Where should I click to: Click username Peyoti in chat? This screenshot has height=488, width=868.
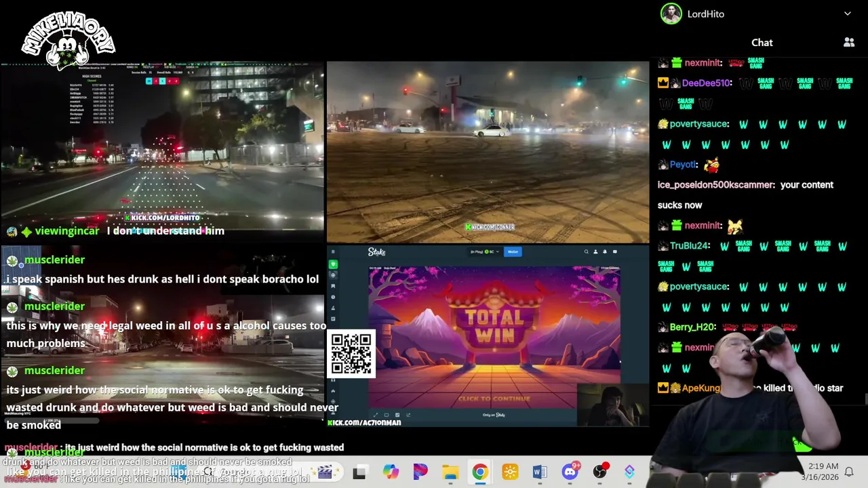point(682,164)
